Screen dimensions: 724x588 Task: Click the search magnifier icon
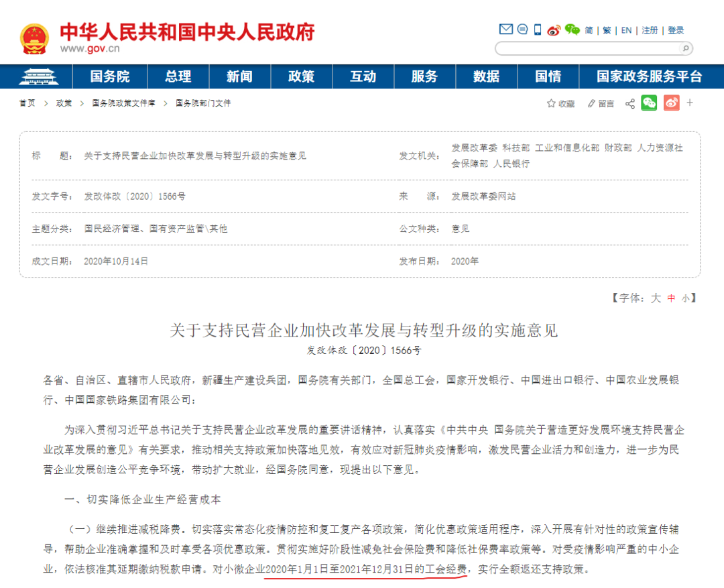click(x=686, y=48)
